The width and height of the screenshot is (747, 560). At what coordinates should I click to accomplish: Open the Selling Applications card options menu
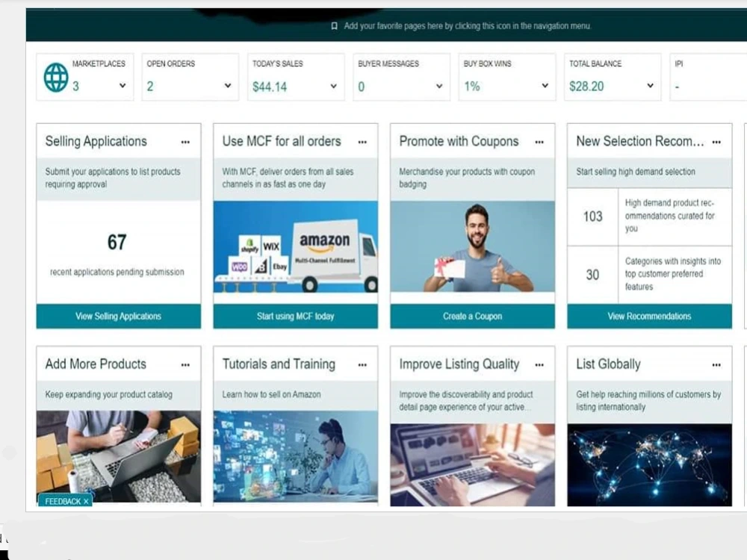[x=185, y=142]
